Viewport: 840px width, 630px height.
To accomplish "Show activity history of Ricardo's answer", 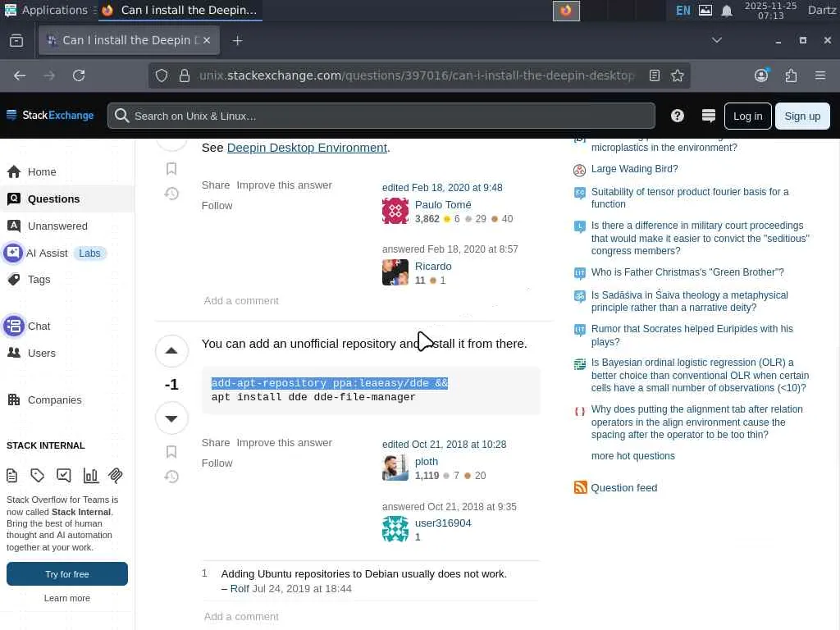I will click(x=171, y=194).
